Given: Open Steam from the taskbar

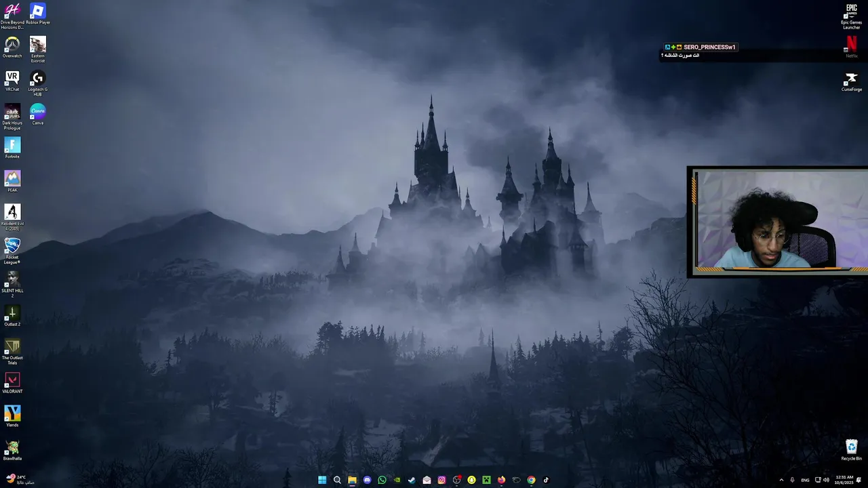Looking at the screenshot, I should pos(412,480).
